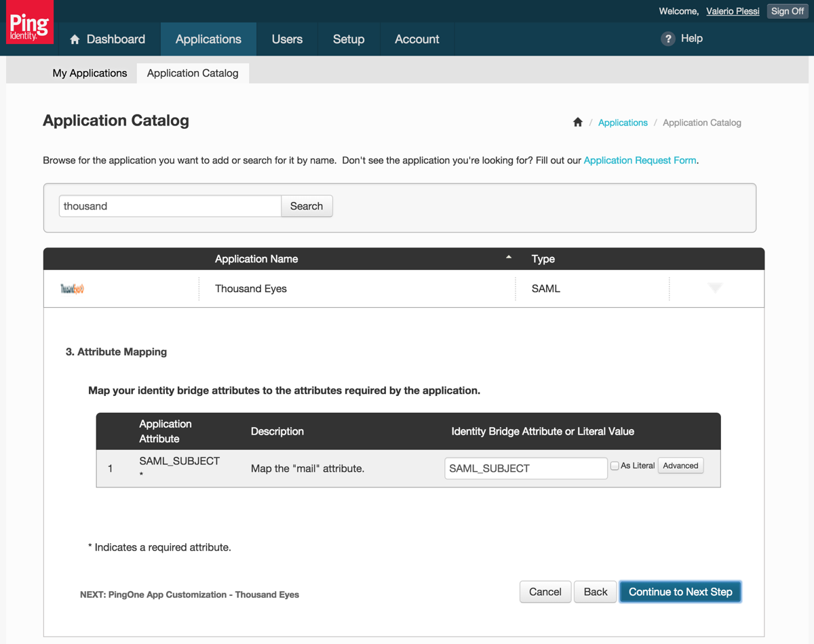Screen dimensions: 814x644
Task: Click the SAML_SUBJECT application attribute label
Action: click(x=179, y=461)
